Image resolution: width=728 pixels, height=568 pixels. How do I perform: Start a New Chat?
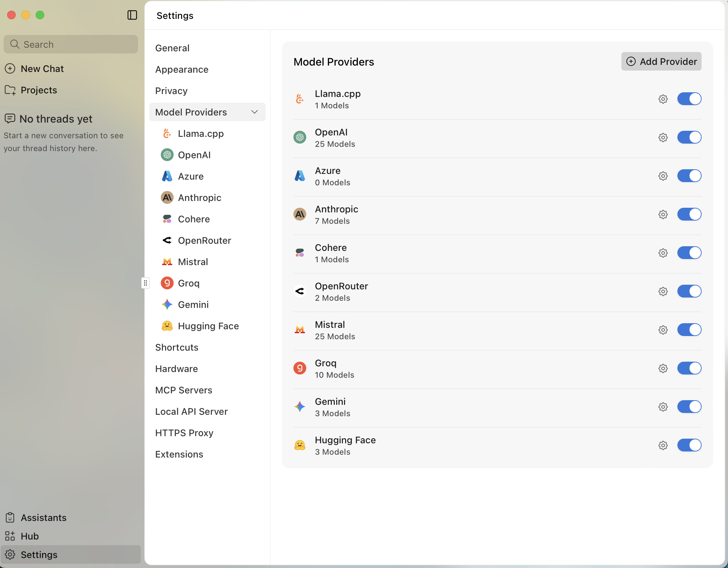pyautogui.click(x=71, y=69)
